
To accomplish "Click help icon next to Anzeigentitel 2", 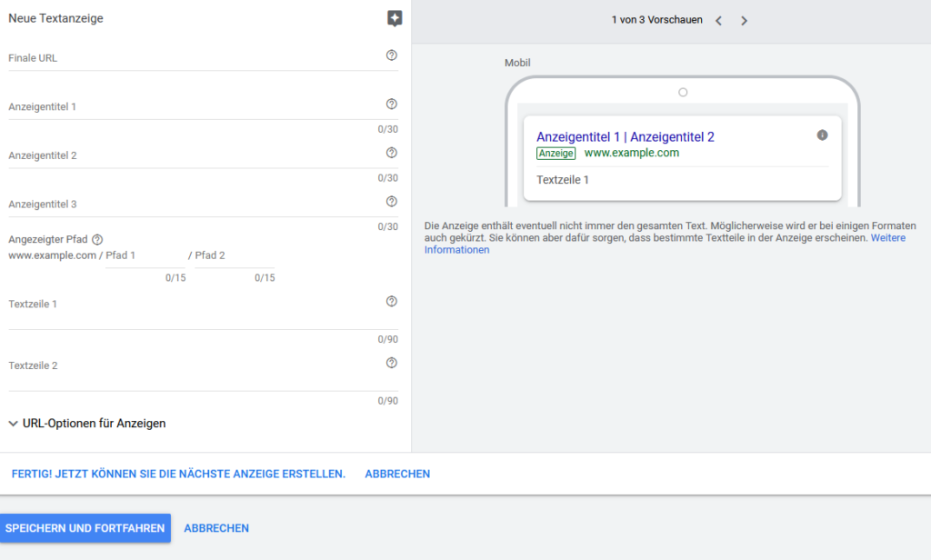I will coord(392,154).
